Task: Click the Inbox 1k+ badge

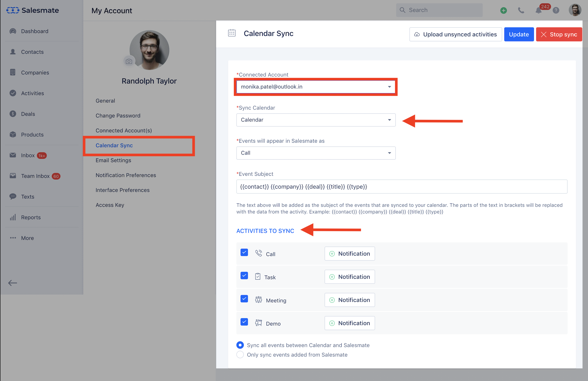Action: click(x=42, y=156)
